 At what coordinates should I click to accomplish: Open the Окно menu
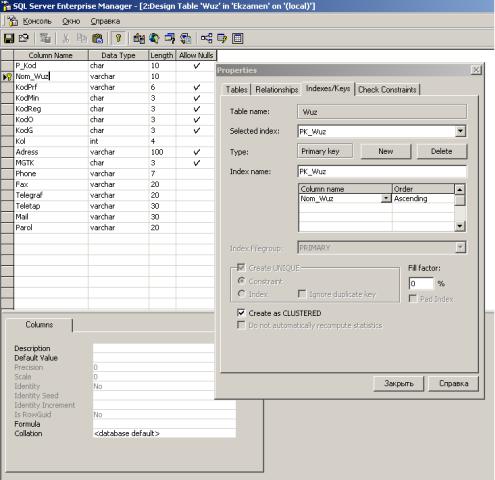point(71,21)
